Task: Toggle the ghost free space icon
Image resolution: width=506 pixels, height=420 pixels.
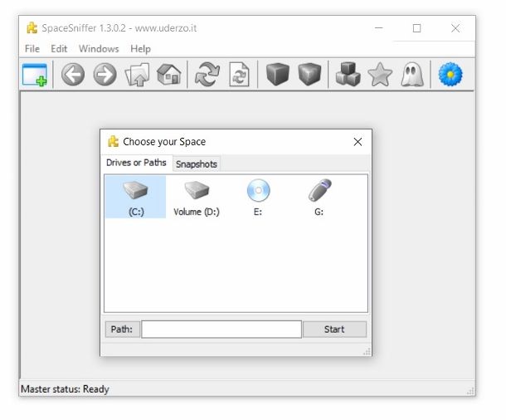Action: [x=412, y=75]
